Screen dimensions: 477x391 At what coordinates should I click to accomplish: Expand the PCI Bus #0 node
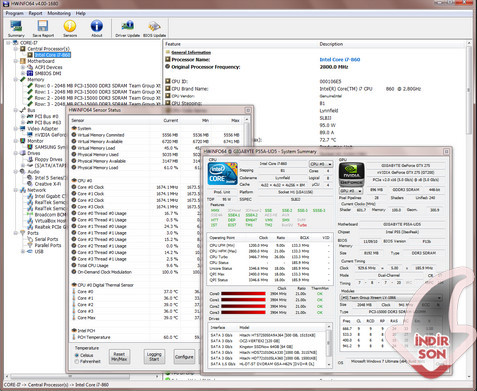[x=23, y=116]
